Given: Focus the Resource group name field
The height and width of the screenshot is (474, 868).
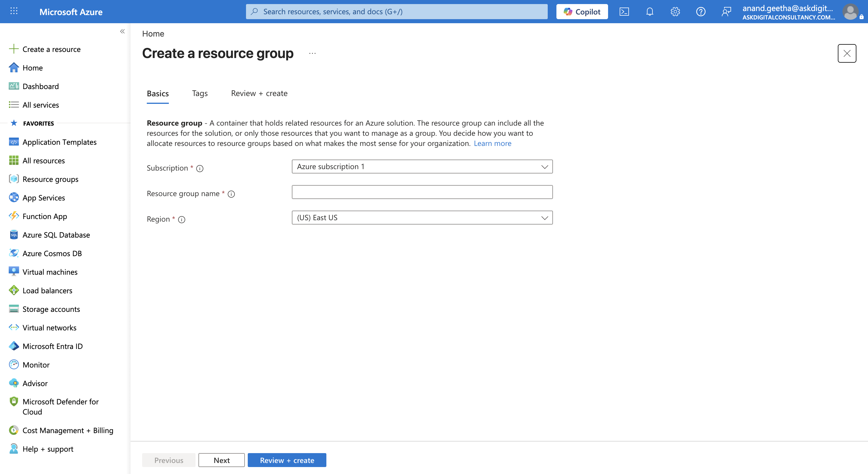Looking at the screenshot, I should pos(422,192).
